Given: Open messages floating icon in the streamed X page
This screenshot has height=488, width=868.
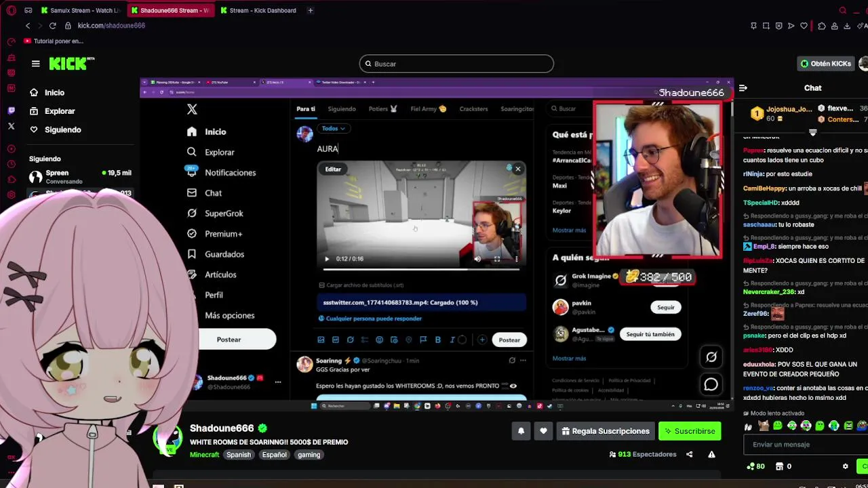Looking at the screenshot, I should coord(711,385).
